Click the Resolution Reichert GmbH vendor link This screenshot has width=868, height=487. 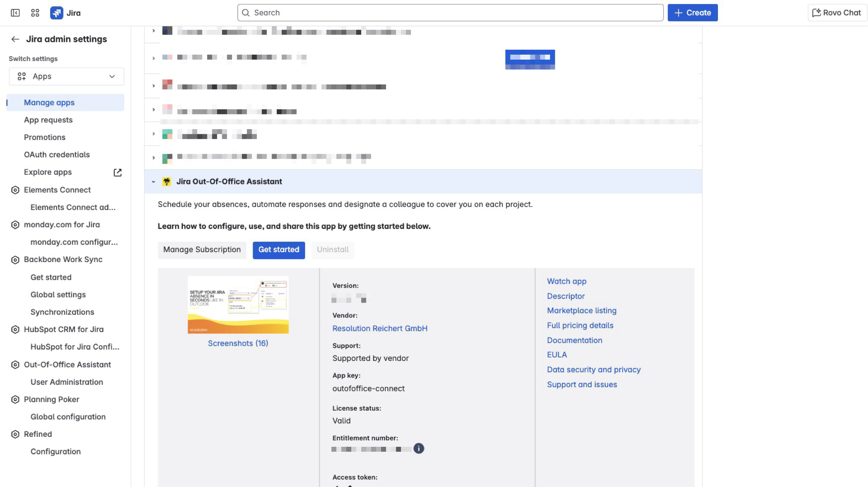click(380, 328)
